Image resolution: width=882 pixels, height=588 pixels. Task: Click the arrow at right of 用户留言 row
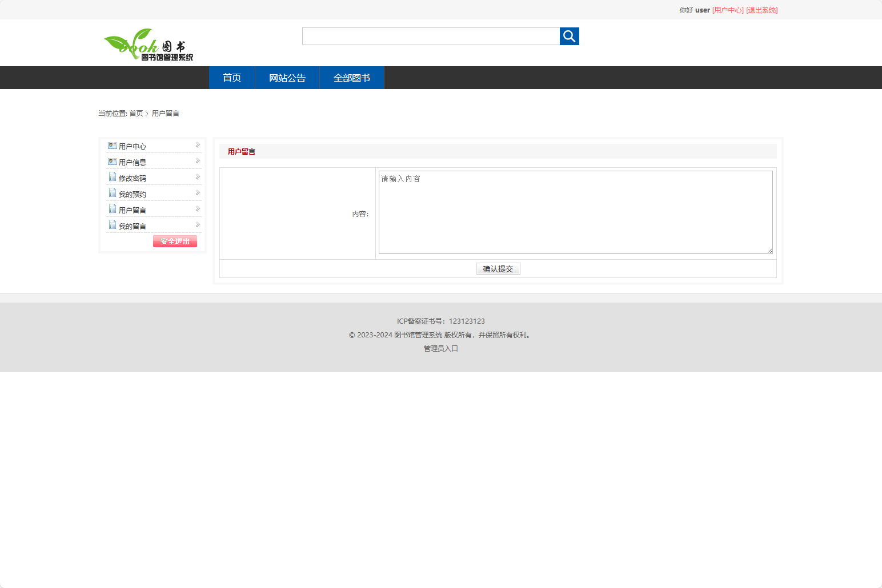(198, 209)
